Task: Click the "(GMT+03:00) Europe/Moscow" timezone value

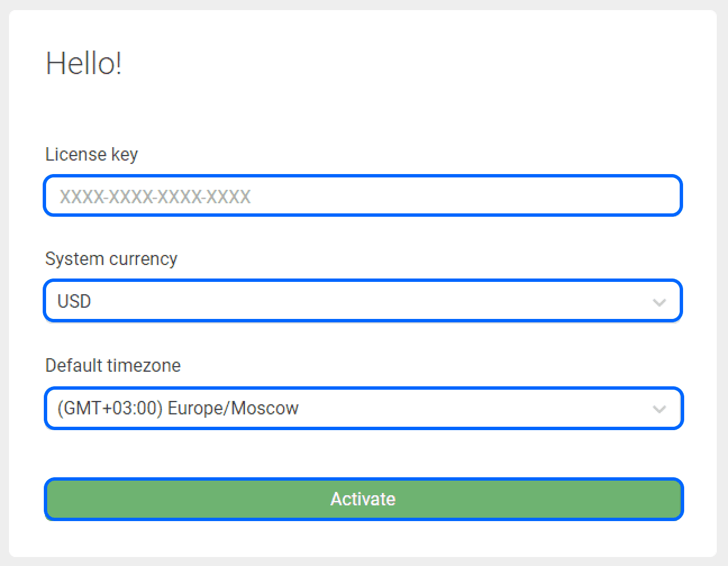Action: click(178, 408)
